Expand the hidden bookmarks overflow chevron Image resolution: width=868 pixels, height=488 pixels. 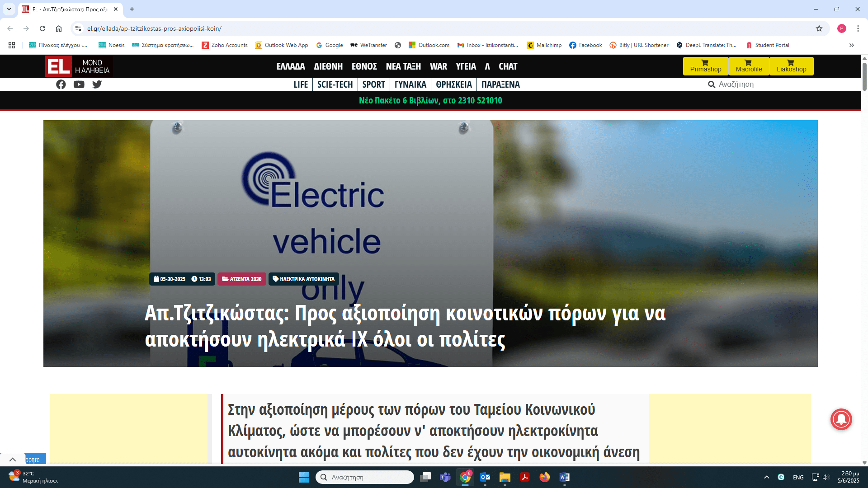[852, 45]
